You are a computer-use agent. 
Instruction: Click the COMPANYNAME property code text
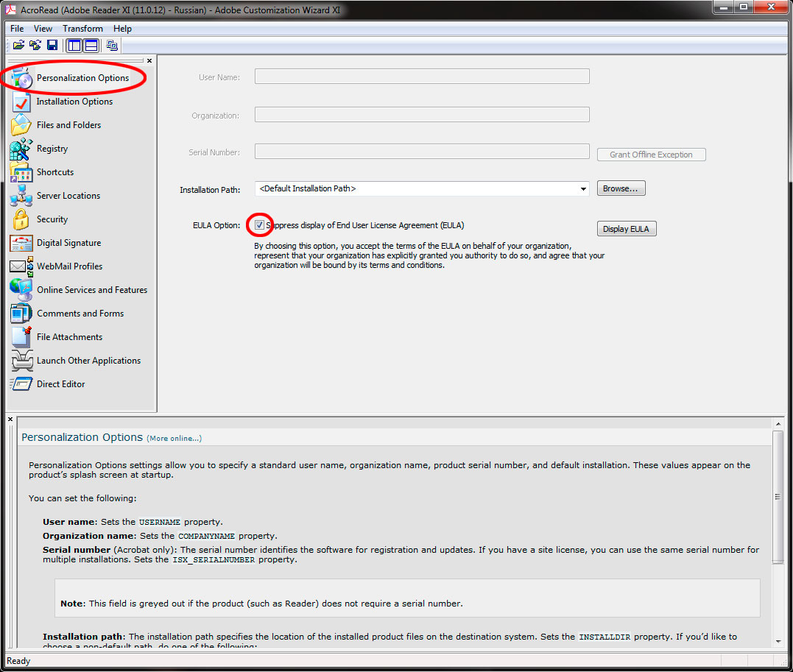(206, 536)
